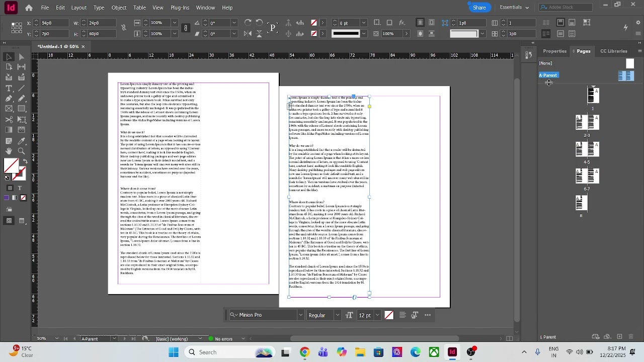
Task: Rotate 90 degrees counter-clockwise in control bar
Action: click(260, 23)
